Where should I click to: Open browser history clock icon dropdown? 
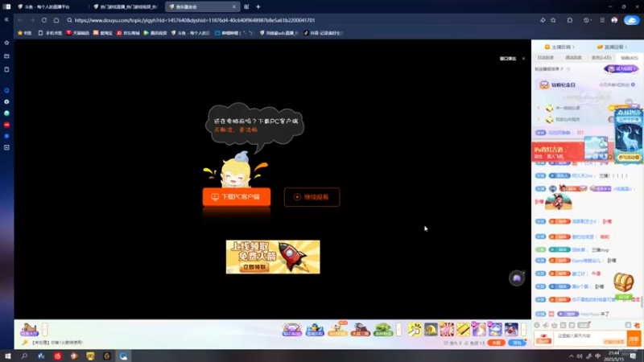coord(587,20)
